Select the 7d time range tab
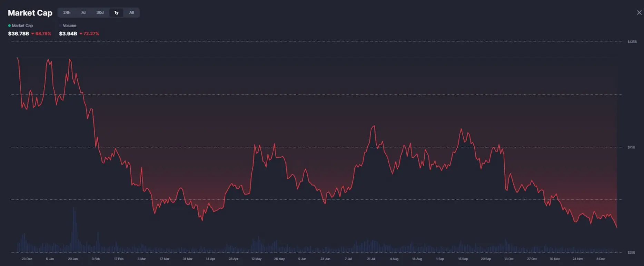The height and width of the screenshot is (266, 644). [x=83, y=13]
